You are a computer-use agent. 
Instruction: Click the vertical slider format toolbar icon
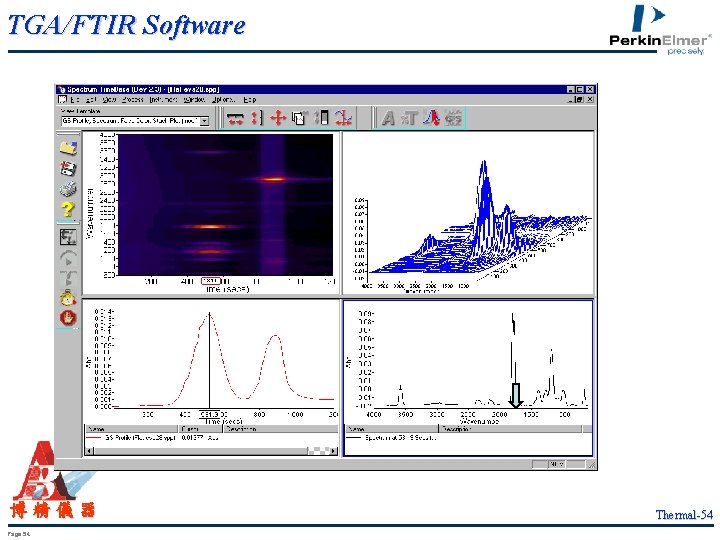point(321,118)
